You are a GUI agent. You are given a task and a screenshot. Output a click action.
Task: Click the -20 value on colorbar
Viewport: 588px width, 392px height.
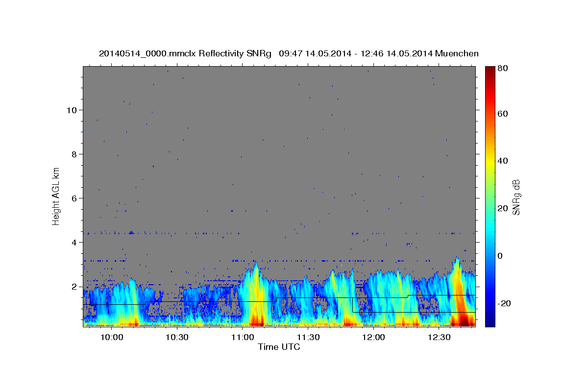tap(504, 303)
